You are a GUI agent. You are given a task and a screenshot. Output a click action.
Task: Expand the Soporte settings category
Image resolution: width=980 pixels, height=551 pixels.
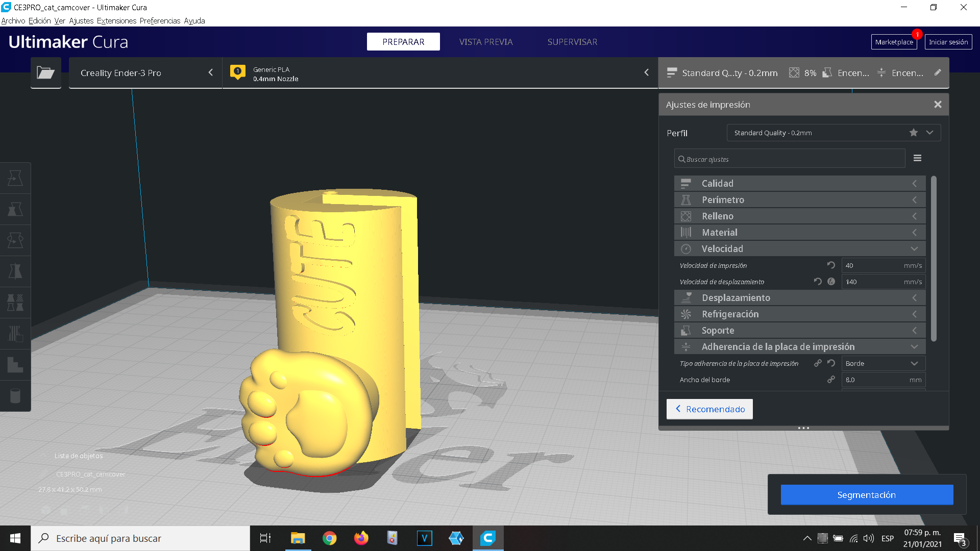pyautogui.click(x=799, y=330)
